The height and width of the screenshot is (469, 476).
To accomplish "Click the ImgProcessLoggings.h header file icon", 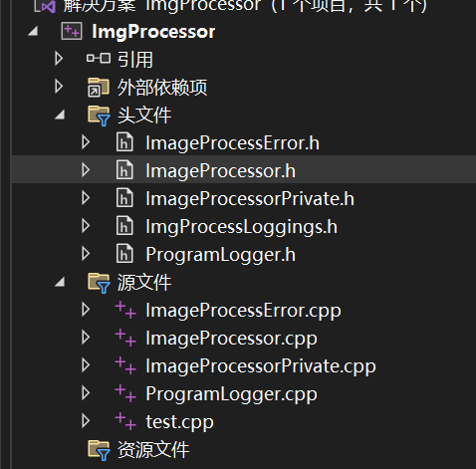I will pyautogui.click(x=124, y=226).
